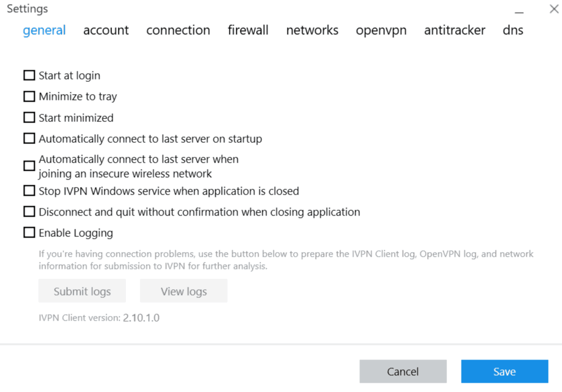Enable the Start at login checkbox

(x=29, y=75)
